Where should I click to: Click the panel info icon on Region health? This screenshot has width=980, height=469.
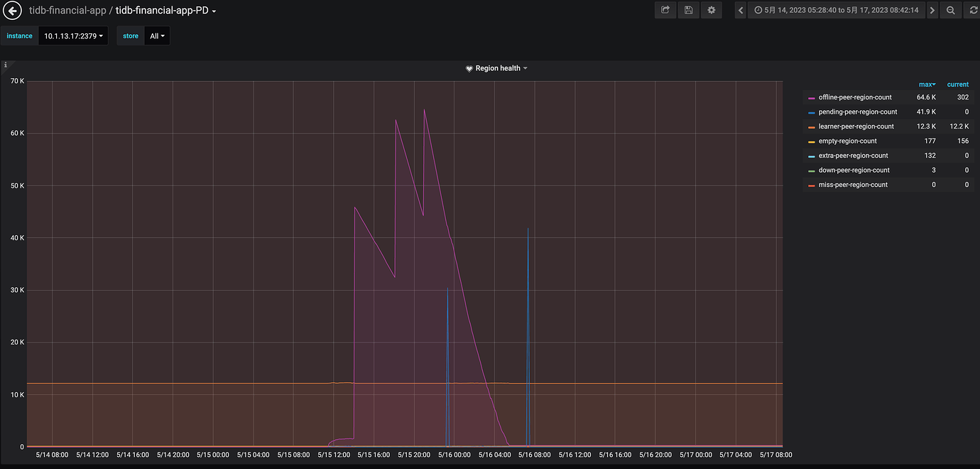[5, 65]
